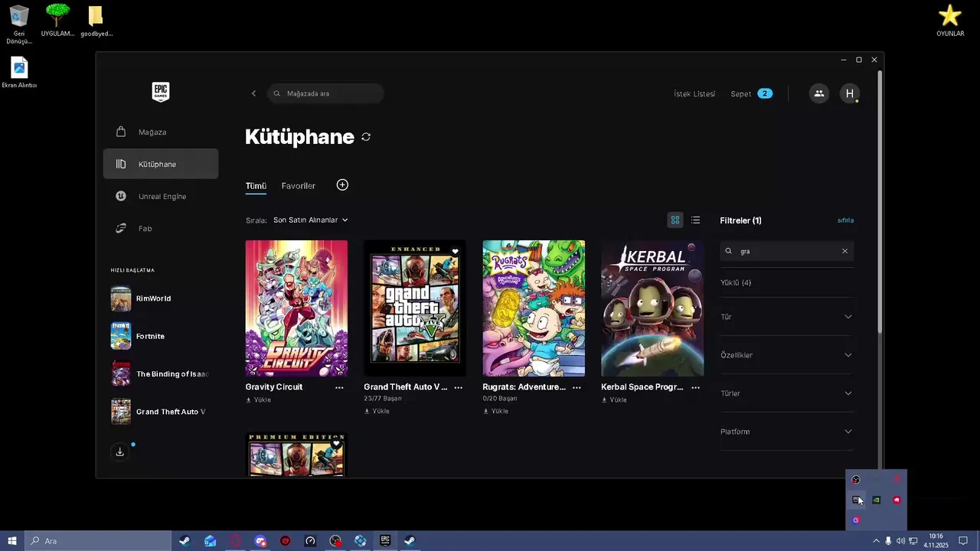Reset filters with sıfırla link
Image resolution: width=980 pixels, height=551 pixels.
[845, 220]
